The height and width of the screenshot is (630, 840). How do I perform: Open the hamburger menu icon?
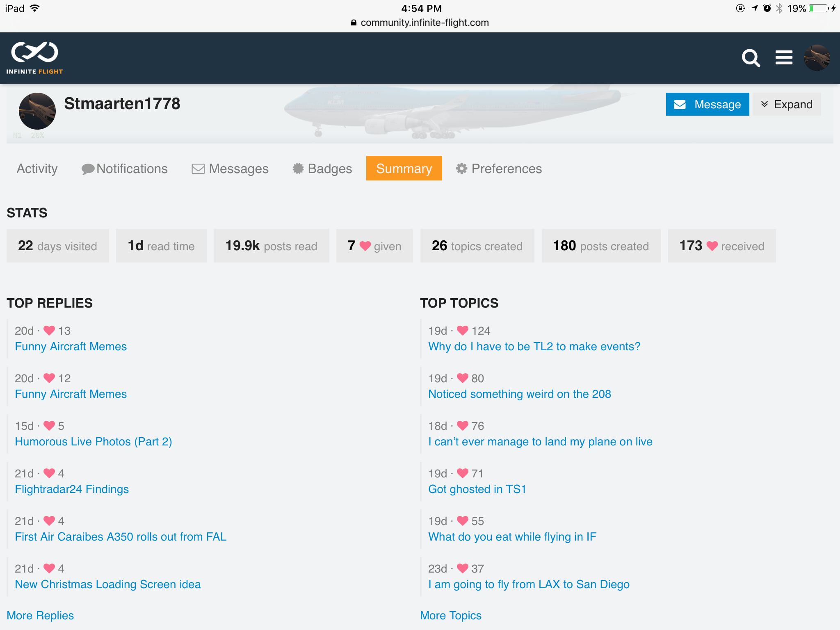(x=783, y=58)
